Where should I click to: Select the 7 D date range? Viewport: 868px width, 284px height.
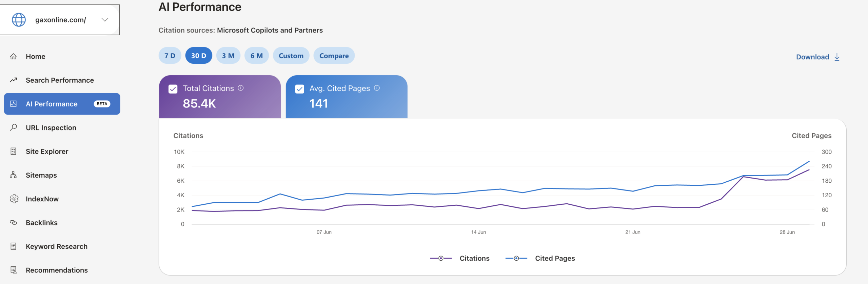(x=170, y=56)
